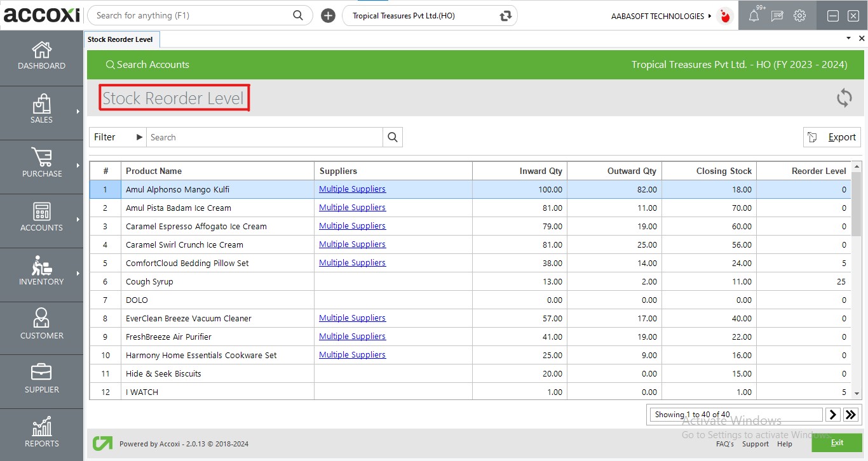Click the magnifier button next to table search
Screen dimensions: 868x461
pos(393,137)
